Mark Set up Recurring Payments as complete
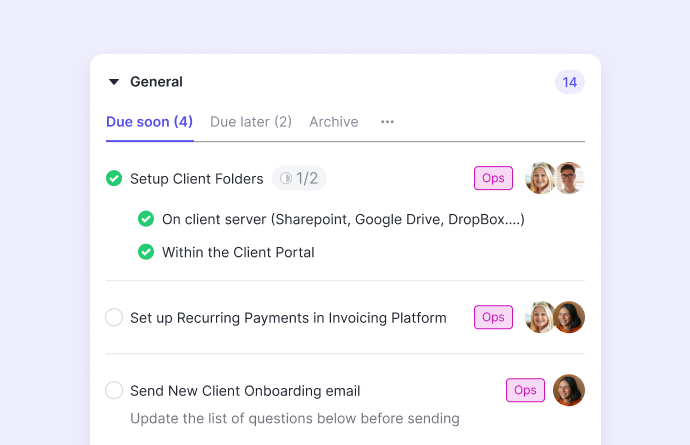 coord(114,318)
